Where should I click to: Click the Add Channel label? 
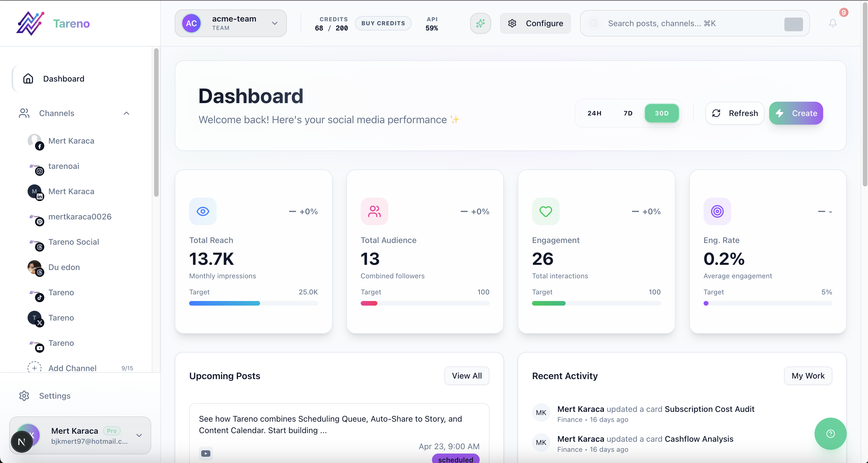pos(72,368)
